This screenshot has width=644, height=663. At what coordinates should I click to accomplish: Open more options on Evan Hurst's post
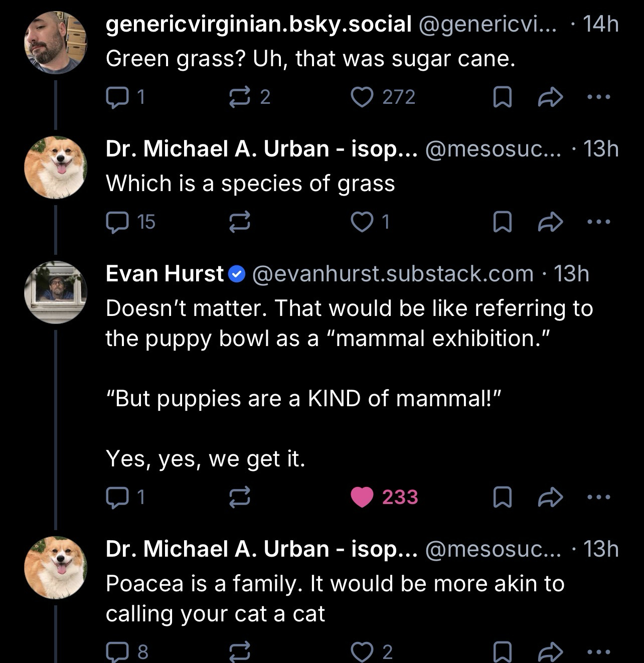point(599,498)
